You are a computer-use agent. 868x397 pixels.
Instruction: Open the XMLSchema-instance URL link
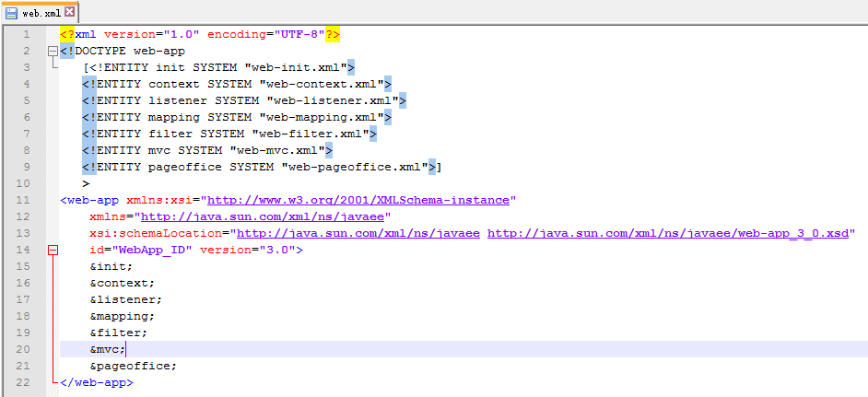click(x=358, y=201)
